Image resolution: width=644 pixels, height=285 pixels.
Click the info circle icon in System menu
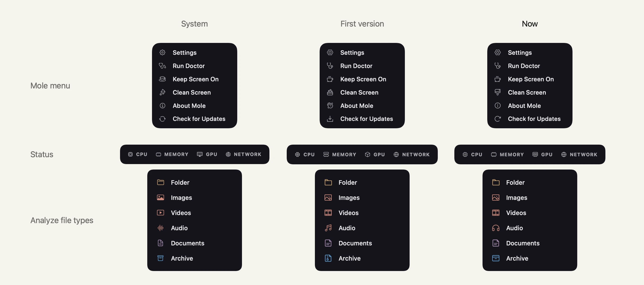tap(162, 106)
